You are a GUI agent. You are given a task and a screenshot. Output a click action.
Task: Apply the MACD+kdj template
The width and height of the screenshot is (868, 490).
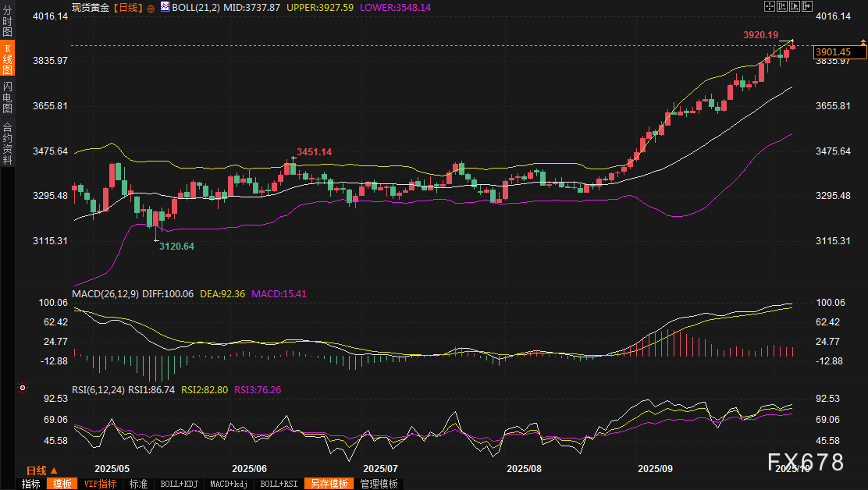(x=229, y=484)
